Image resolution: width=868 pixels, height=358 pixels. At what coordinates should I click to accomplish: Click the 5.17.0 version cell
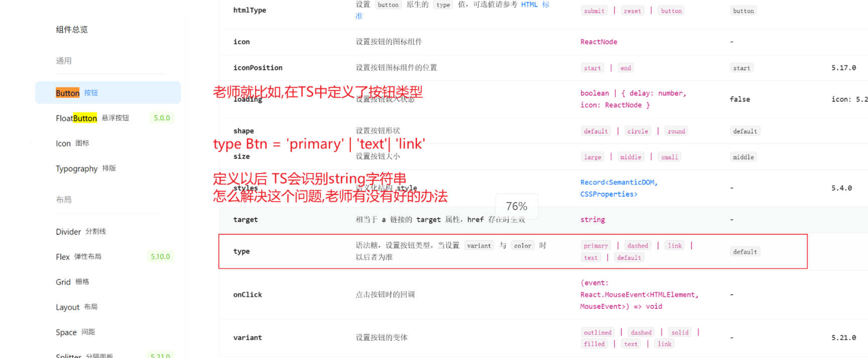click(843, 68)
